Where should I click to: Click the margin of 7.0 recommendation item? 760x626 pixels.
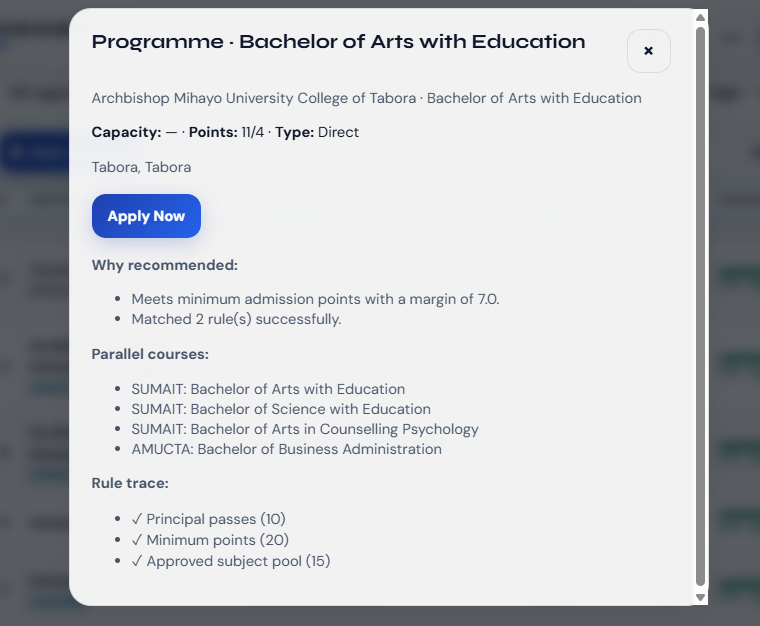coord(315,299)
